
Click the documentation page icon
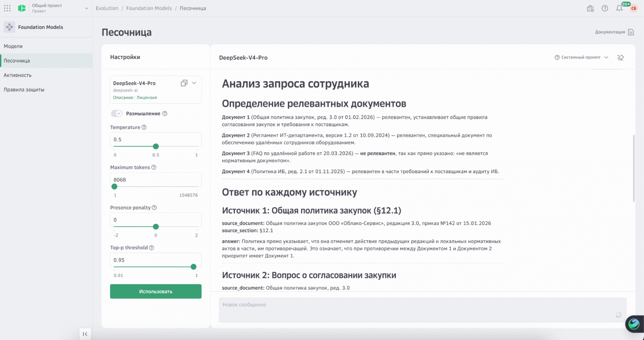(x=631, y=32)
